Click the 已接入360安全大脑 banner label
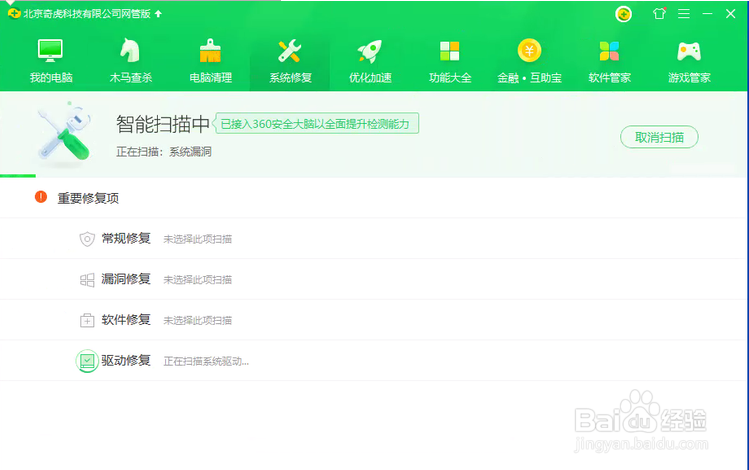This screenshot has width=749, height=470. click(x=315, y=124)
